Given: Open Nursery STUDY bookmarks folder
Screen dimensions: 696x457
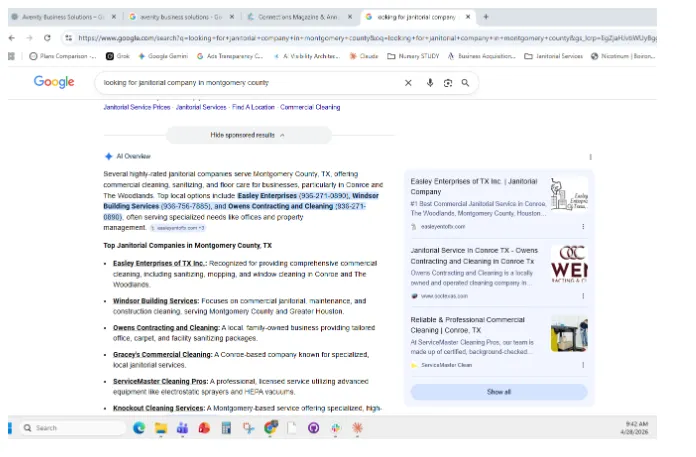Looking at the screenshot, I should pyautogui.click(x=413, y=56).
